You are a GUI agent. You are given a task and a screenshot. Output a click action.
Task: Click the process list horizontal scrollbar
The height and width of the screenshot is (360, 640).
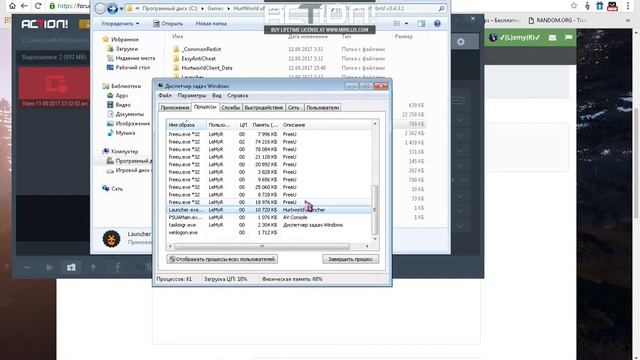click(262, 246)
